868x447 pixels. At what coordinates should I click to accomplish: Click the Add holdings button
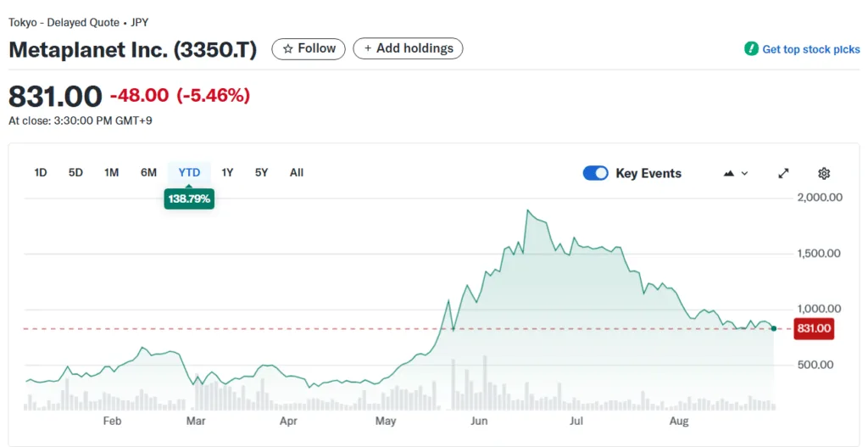(x=409, y=49)
